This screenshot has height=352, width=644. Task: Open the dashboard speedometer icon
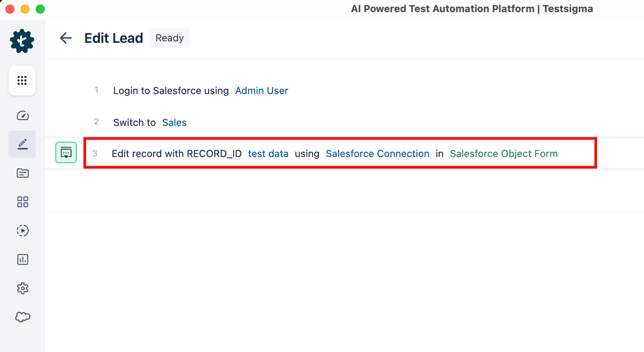coord(23,115)
